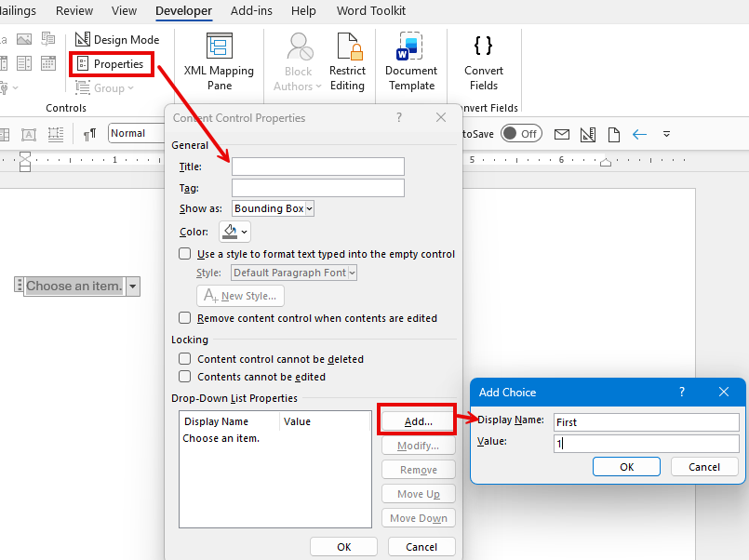749x560 pixels.
Task: Insert Drop-Down List control icon
Action: pos(24,63)
